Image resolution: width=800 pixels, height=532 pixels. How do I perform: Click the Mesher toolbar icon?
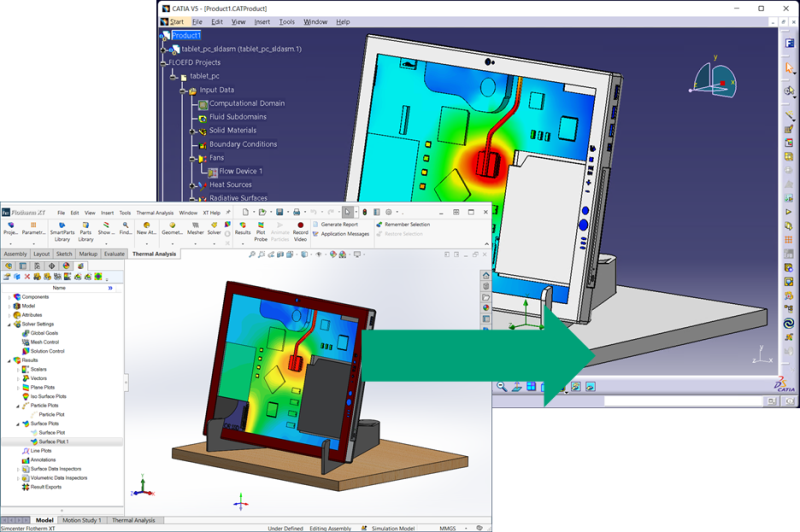(196, 226)
